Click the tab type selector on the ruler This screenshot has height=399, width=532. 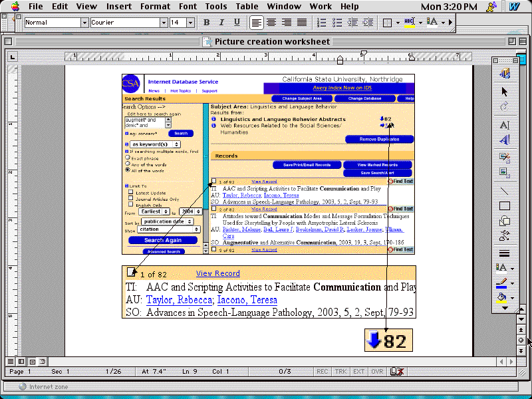click(13, 57)
